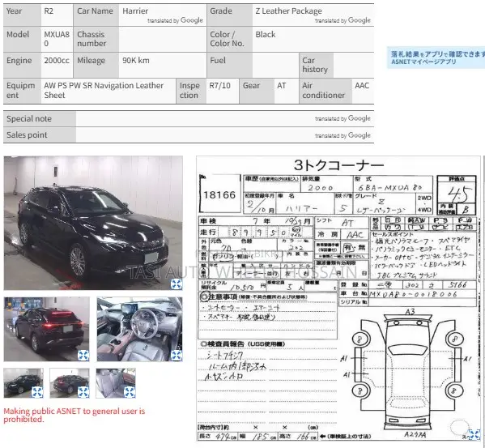Image resolution: width=485 pixels, height=448 pixels.
Task: Click Google translation credit in Special note row
Action: point(342,118)
